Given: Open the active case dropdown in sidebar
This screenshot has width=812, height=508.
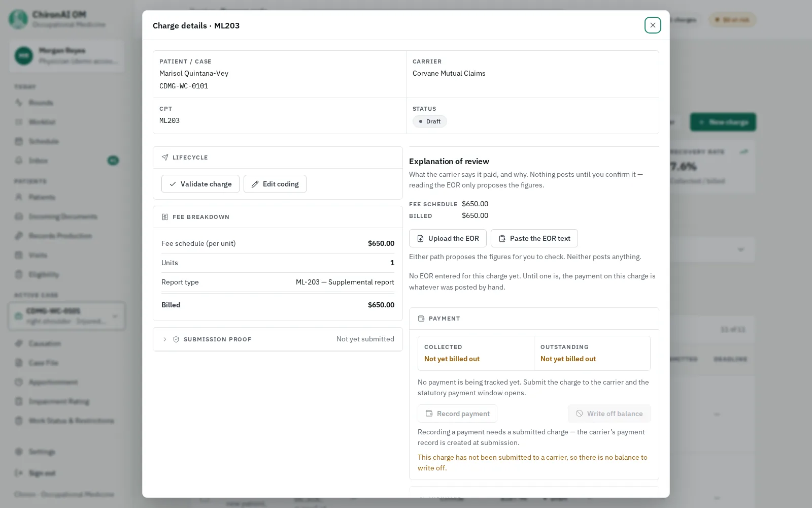Looking at the screenshot, I should click(67, 316).
